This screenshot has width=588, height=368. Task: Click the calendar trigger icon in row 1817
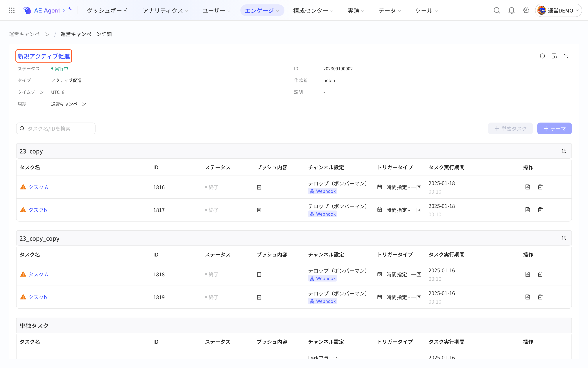point(379,210)
